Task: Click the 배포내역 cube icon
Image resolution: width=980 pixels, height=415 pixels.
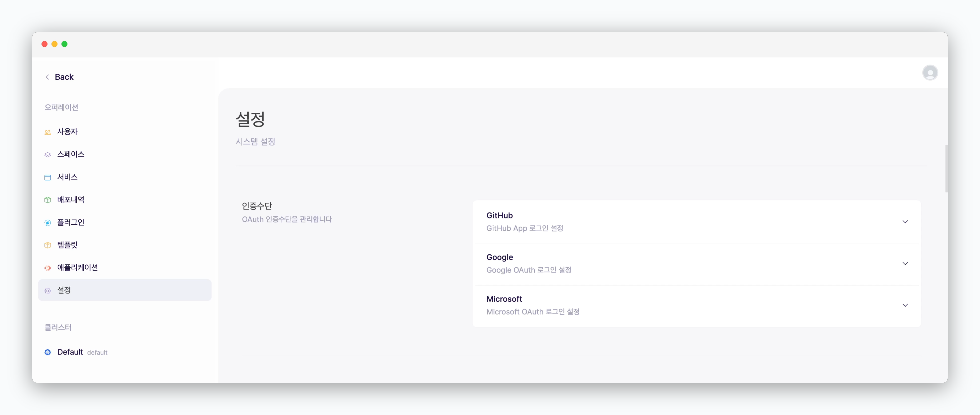Action: 47,200
